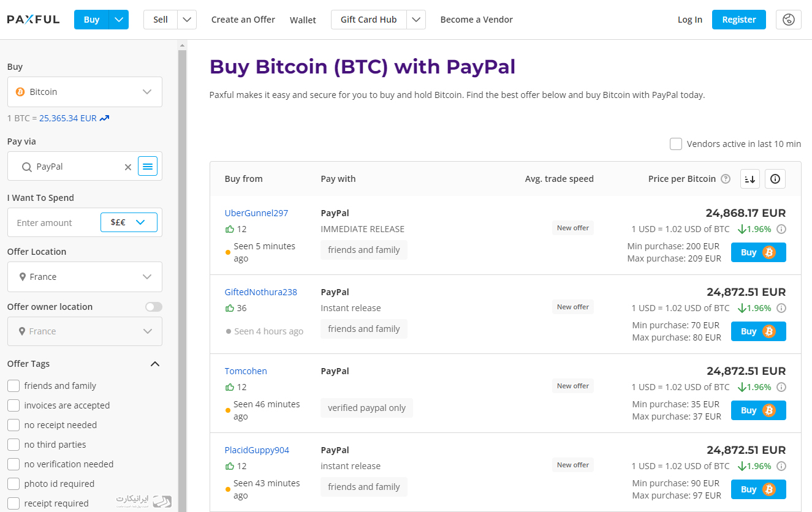Click the Paxful logo
Image resolution: width=812 pixels, height=512 pixels.
pyautogui.click(x=34, y=20)
